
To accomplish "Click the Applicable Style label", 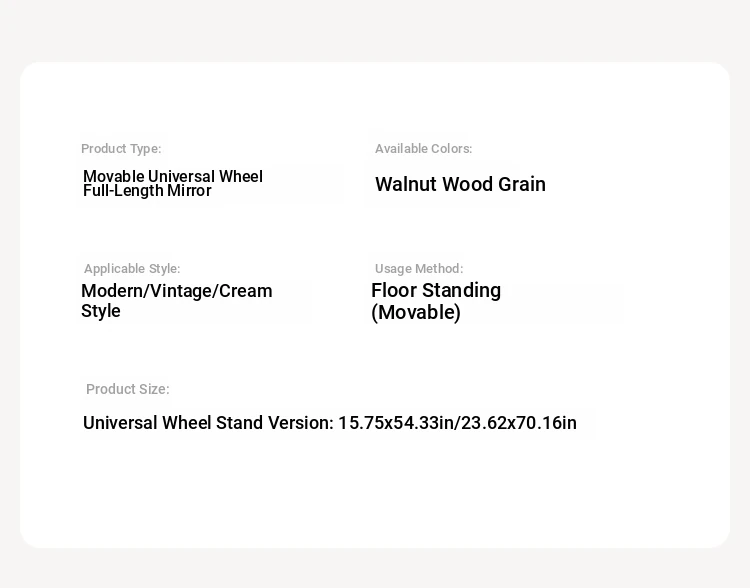I will coord(132,269).
